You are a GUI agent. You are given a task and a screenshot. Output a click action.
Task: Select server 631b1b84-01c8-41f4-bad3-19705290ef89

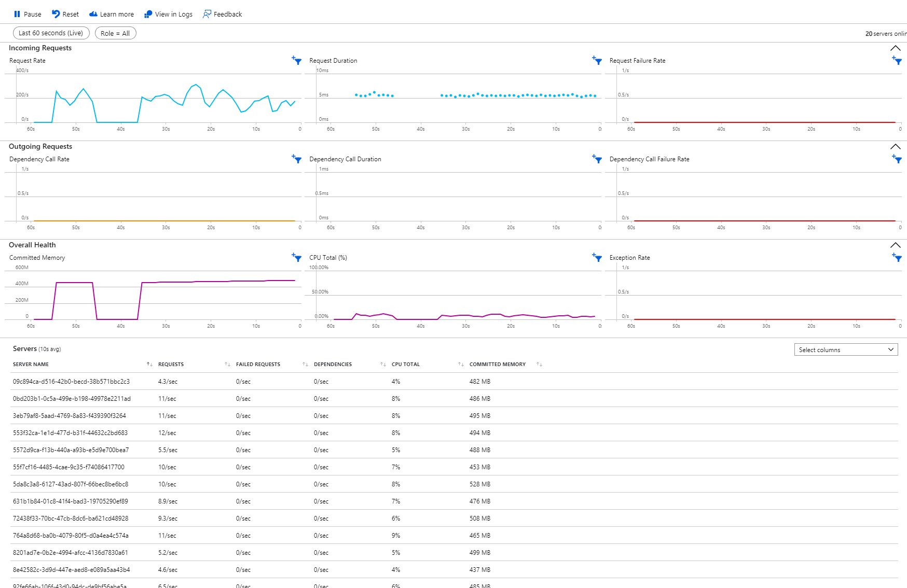point(455,501)
